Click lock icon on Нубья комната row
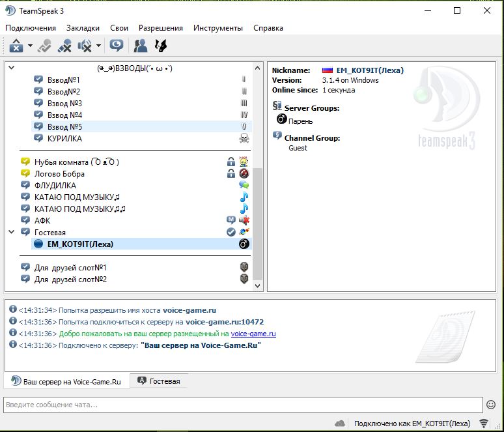 pyautogui.click(x=231, y=162)
